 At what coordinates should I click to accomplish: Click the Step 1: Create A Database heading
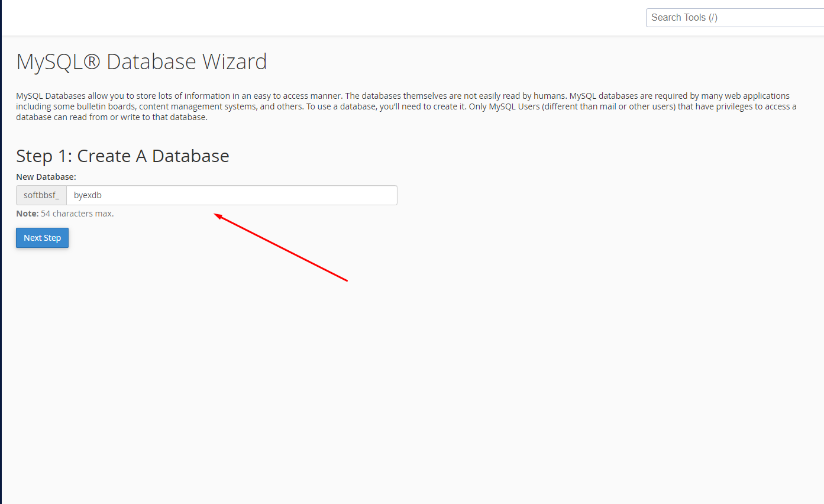pos(122,156)
